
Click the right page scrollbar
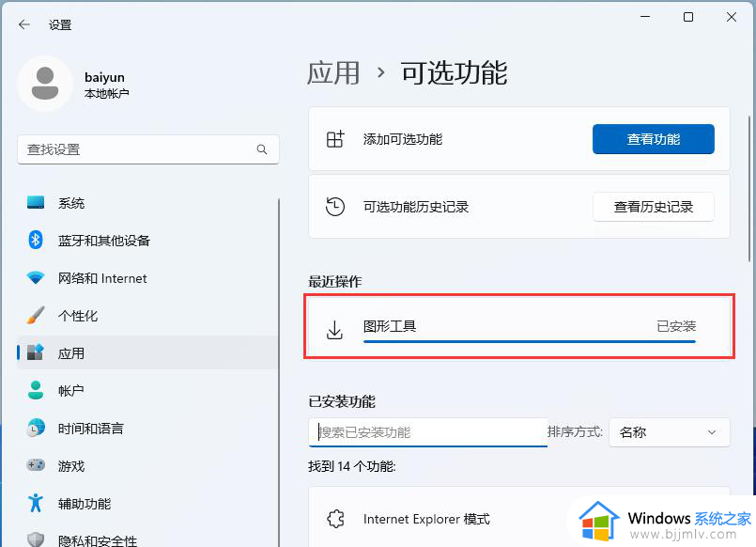pos(749,189)
